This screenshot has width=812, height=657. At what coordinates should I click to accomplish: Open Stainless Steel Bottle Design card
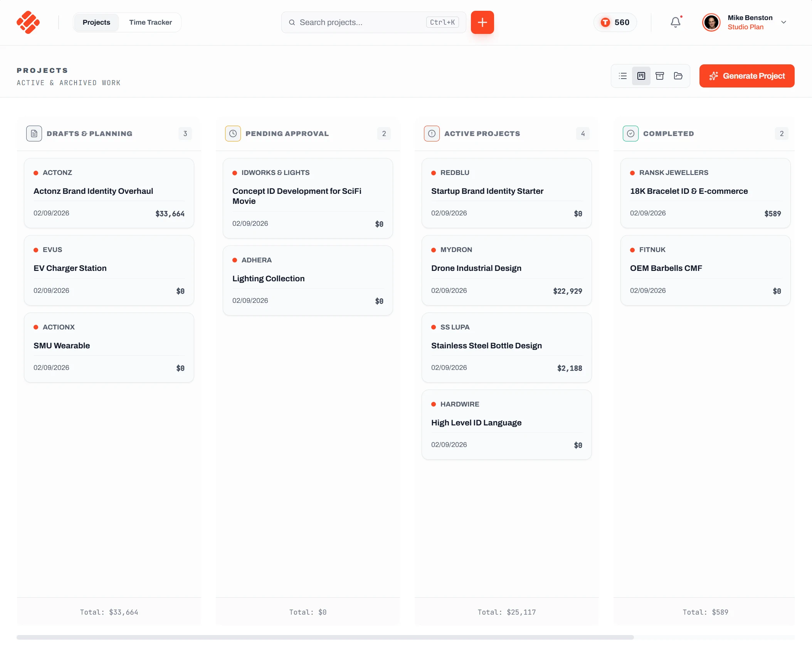507,348
